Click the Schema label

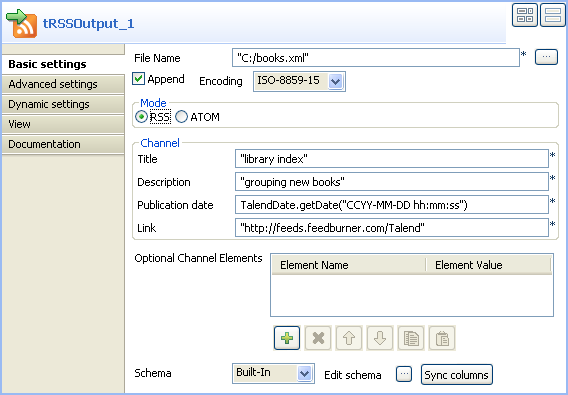(153, 373)
